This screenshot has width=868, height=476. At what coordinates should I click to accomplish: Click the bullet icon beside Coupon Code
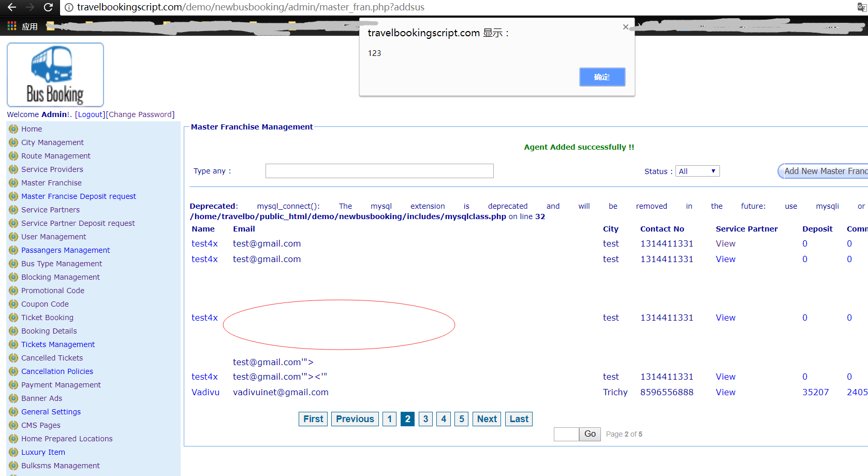(13, 304)
